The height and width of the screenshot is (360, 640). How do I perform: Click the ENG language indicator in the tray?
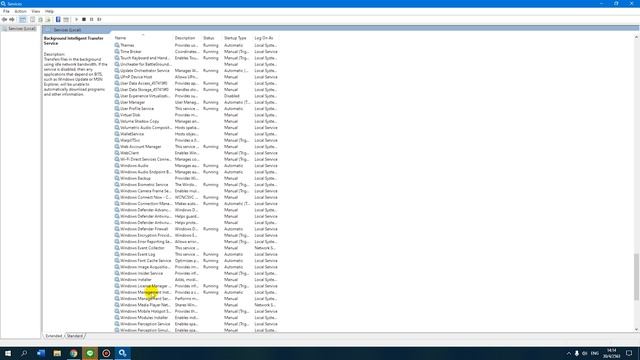click(x=595, y=353)
